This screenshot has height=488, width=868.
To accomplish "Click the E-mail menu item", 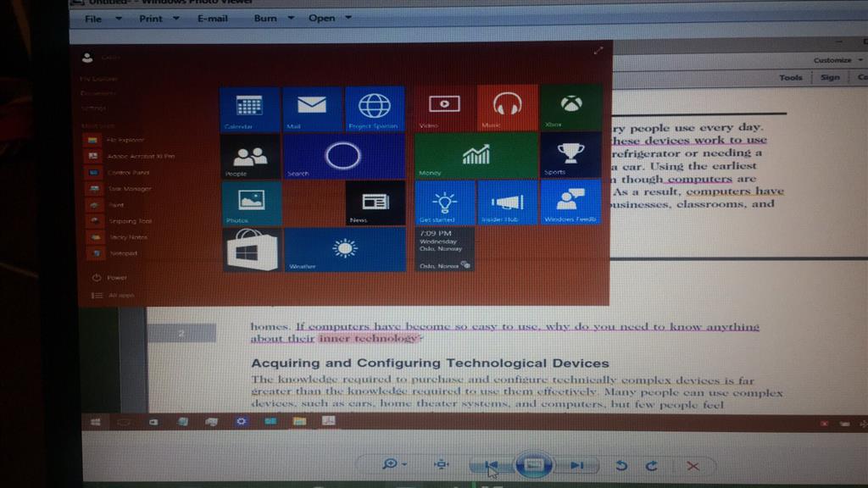I will click(213, 19).
